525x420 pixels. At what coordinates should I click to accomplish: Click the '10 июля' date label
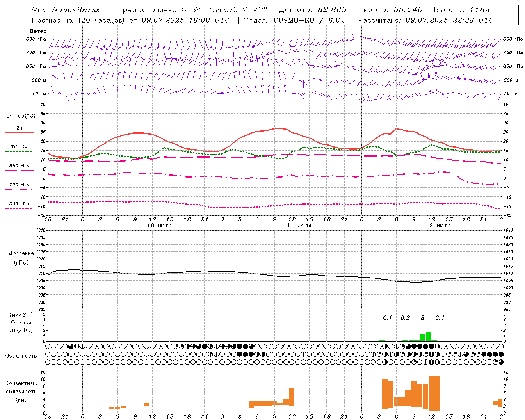click(x=160, y=225)
